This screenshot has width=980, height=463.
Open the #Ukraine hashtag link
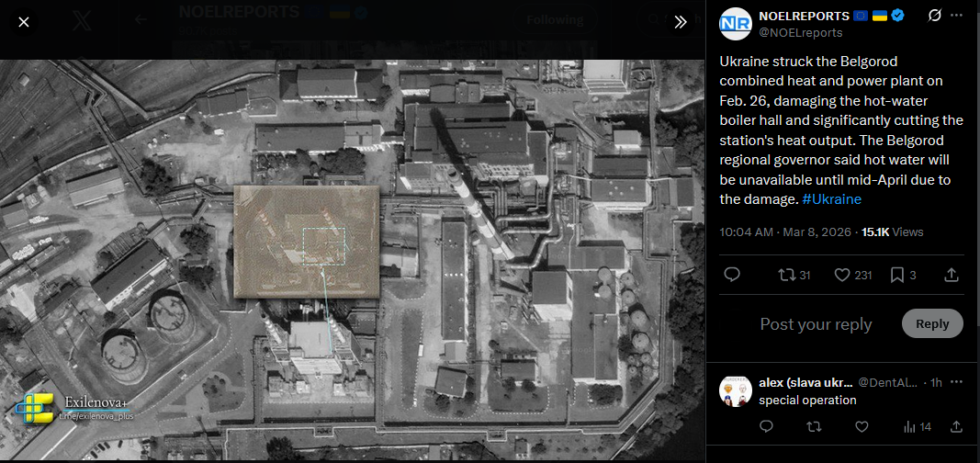831,199
